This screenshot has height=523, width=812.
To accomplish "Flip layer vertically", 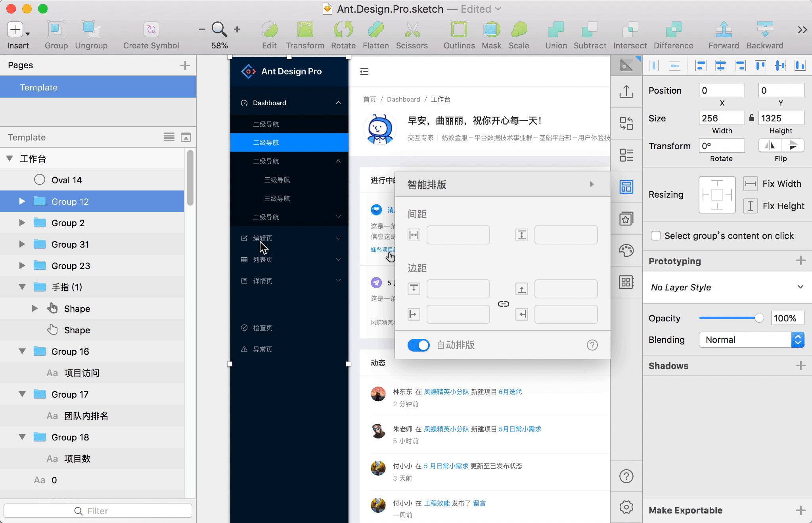I will 793,146.
